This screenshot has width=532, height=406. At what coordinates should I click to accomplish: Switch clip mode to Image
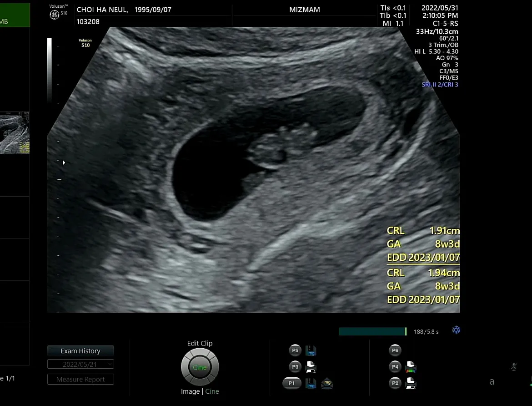pyautogui.click(x=191, y=391)
